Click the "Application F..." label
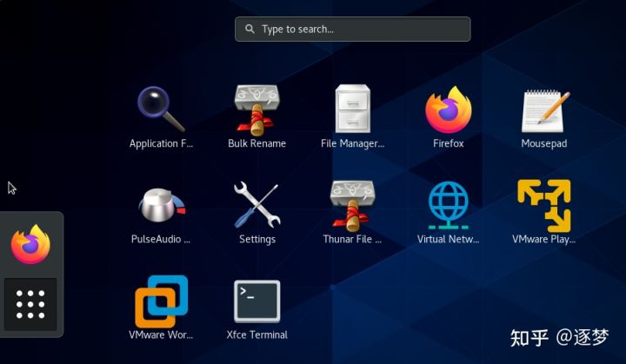Image resolution: width=626 pixels, height=364 pixels. 162,144
